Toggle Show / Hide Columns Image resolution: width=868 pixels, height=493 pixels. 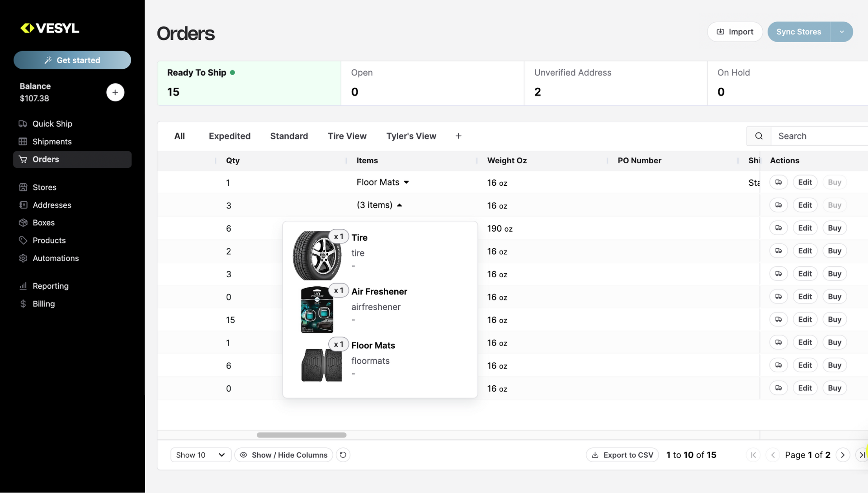(283, 455)
